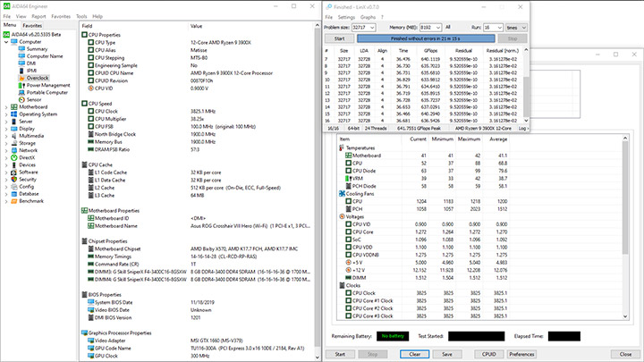Click the Sensor icon in the sidebar
The height and width of the screenshot is (362, 644).
pos(22,99)
